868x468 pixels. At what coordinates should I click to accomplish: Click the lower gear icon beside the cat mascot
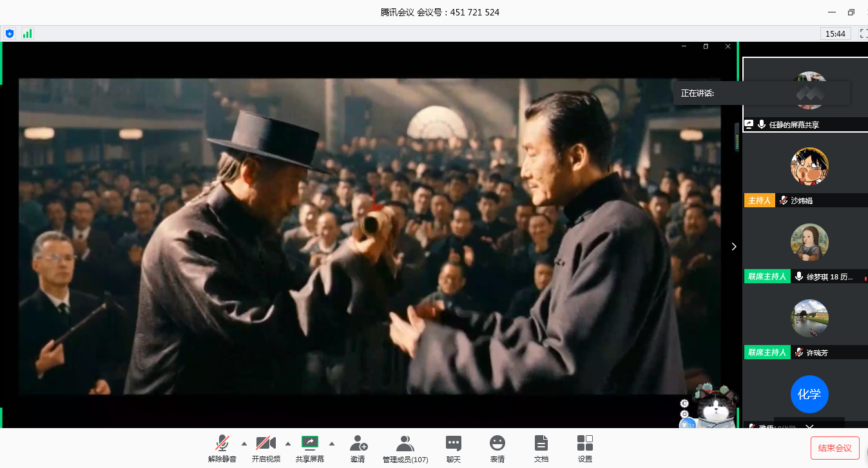click(684, 414)
